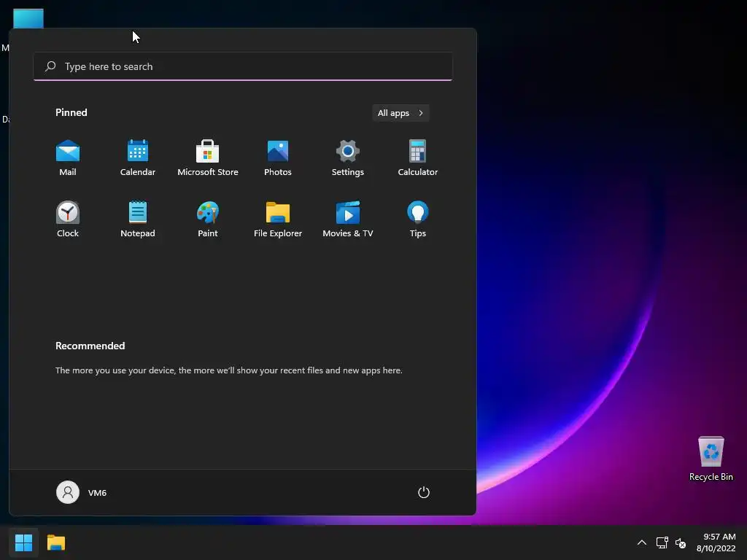Open the Paint app
Viewport: 747px width, 560px height.
[208, 219]
